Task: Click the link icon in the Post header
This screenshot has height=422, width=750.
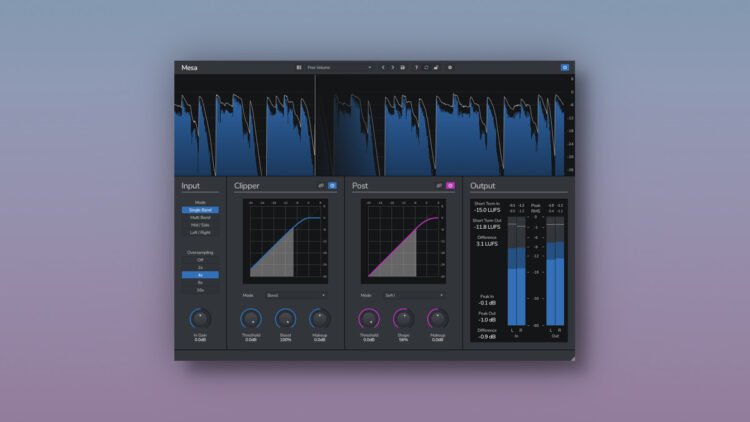Action: [439, 186]
